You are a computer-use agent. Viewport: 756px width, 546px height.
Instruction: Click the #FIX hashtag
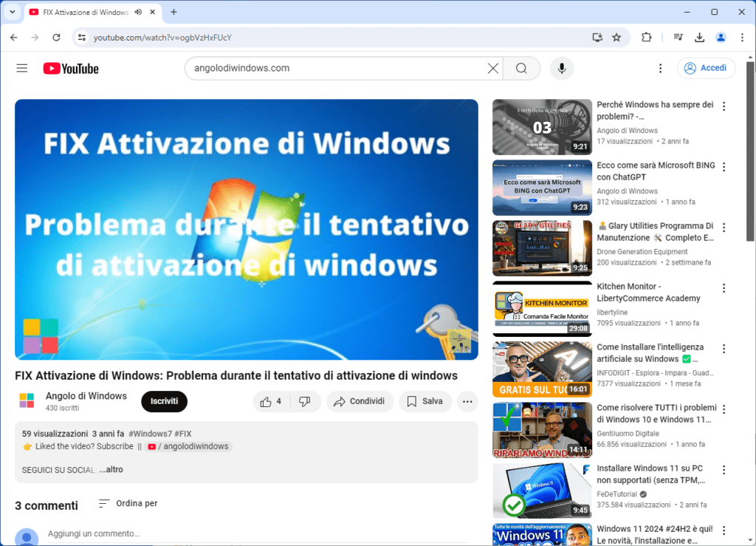click(x=183, y=434)
